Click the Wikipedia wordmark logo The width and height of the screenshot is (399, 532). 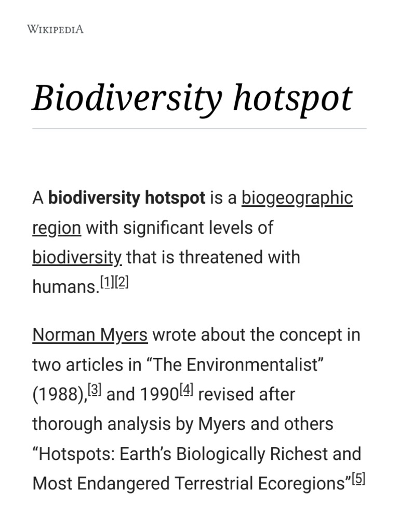coord(55,29)
